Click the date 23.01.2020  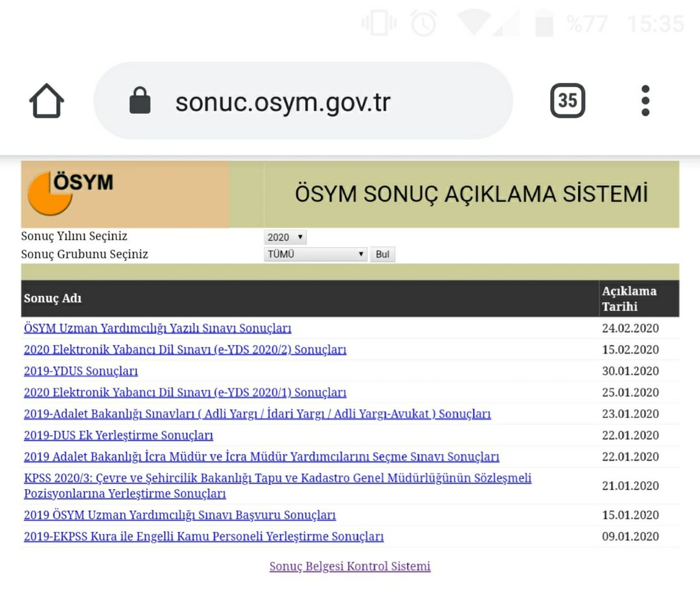631,414
